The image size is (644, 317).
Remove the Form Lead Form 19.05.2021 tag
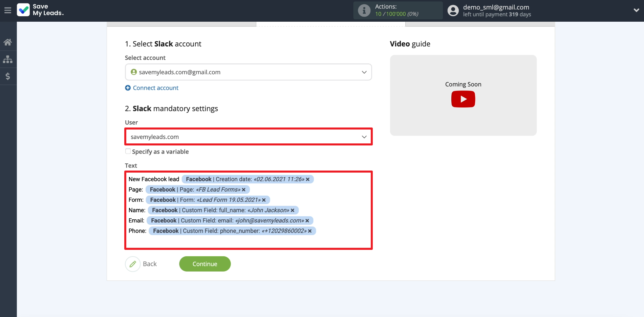pyautogui.click(x=264, y=200)
